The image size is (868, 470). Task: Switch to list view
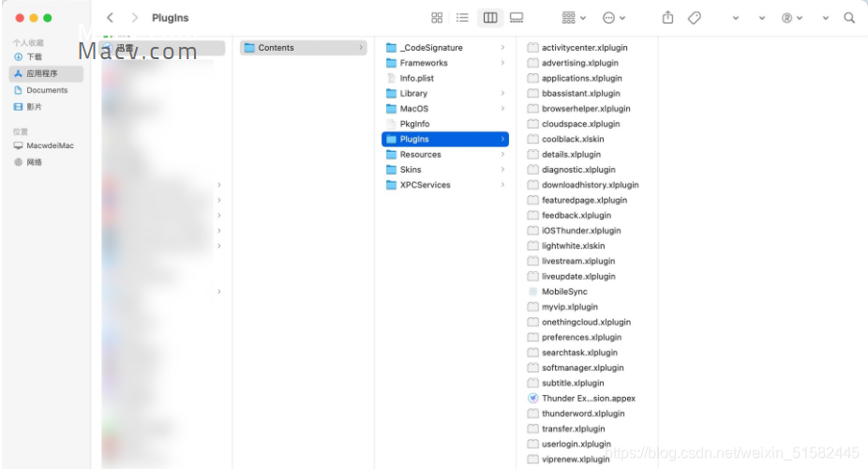pyautogui.click(x=462, y=18)
